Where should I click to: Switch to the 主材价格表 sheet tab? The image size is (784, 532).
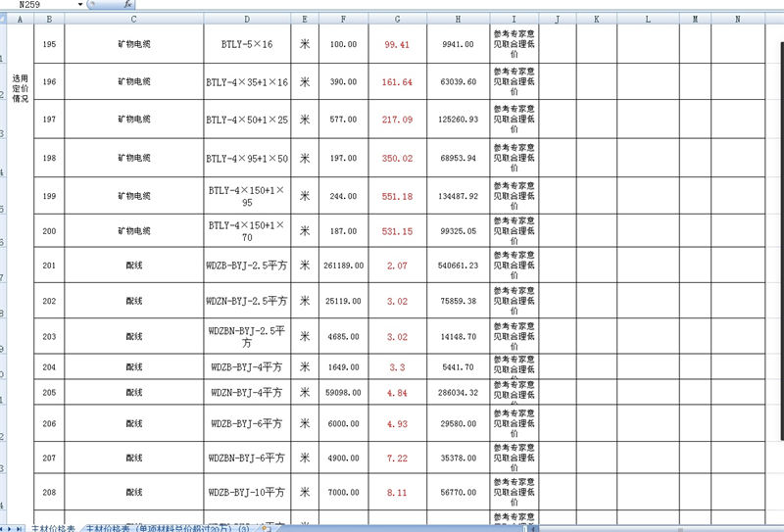coord(54,528)
